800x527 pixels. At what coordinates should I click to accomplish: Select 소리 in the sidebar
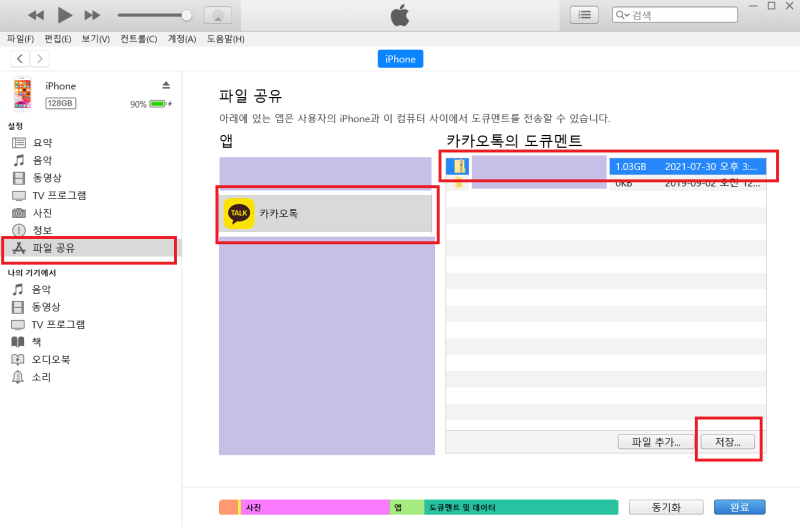[x=41, y=377]
